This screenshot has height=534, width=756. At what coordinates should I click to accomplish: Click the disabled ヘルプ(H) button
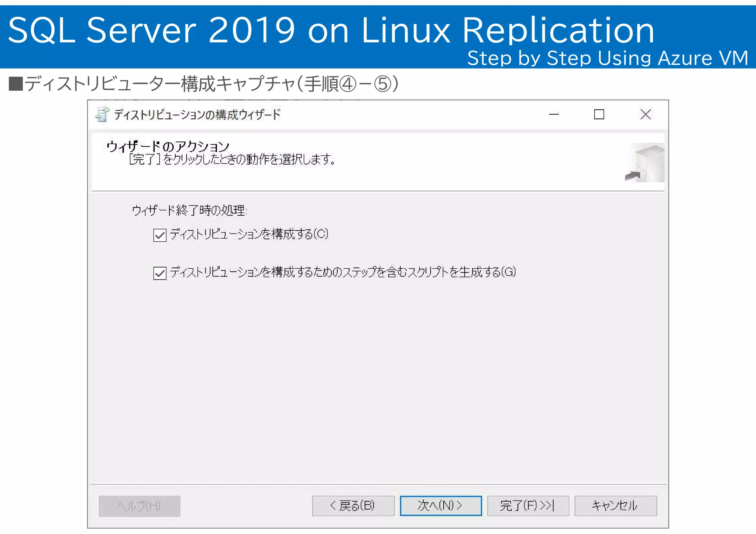tap(140, 506)
